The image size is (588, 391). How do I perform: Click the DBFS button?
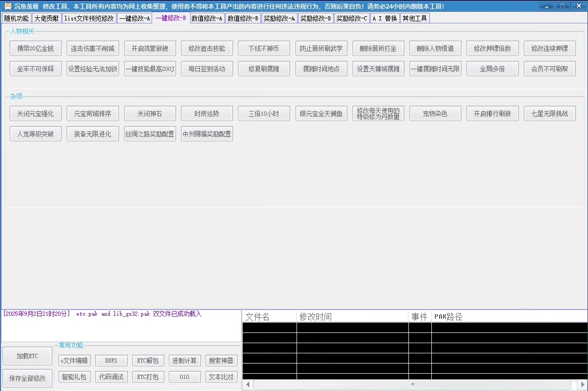[x=111, y=360]
